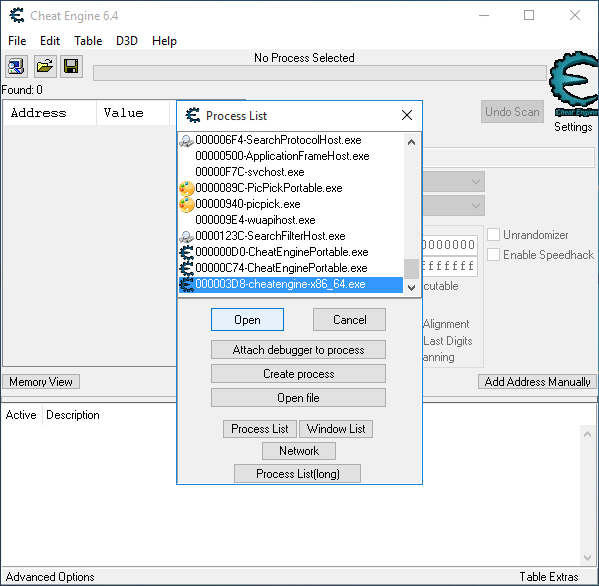Open the File menu
Viewport: 599px width, 586px height.
click(17, 41)
